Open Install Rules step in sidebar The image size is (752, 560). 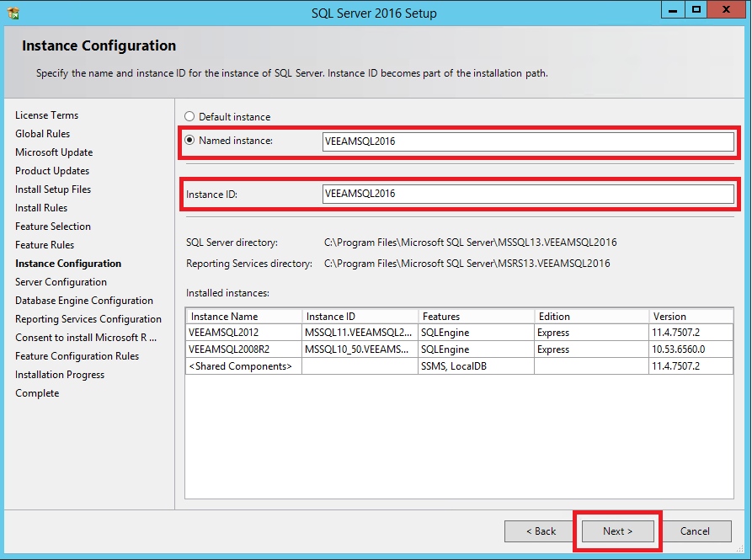click(x=41, y=208)
